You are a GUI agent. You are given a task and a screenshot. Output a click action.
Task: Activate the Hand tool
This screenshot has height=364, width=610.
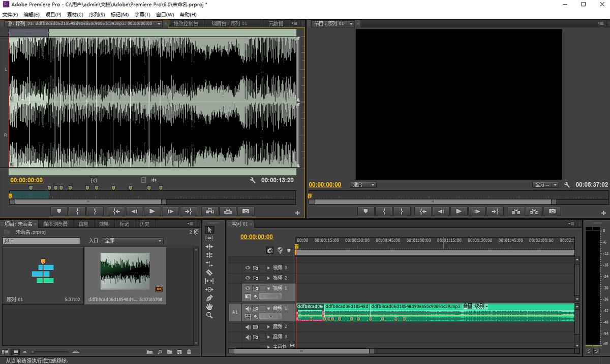209,307
